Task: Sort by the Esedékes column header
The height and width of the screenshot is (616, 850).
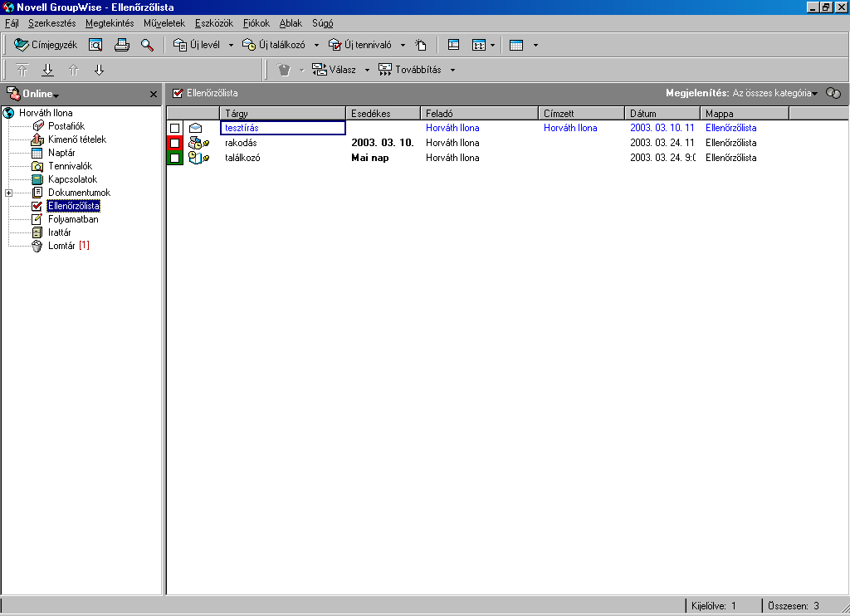Action: pos(383,114)
